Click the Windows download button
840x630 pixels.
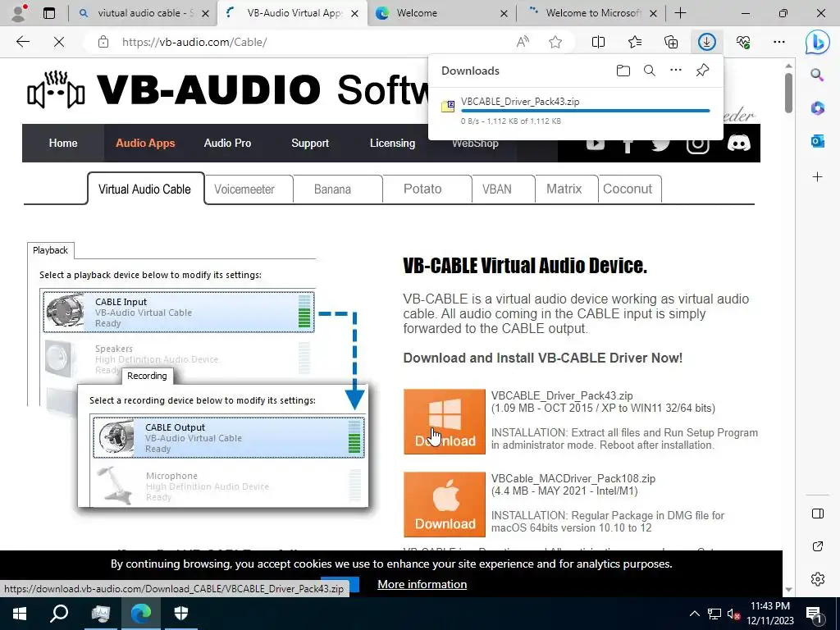pos(445,422)
